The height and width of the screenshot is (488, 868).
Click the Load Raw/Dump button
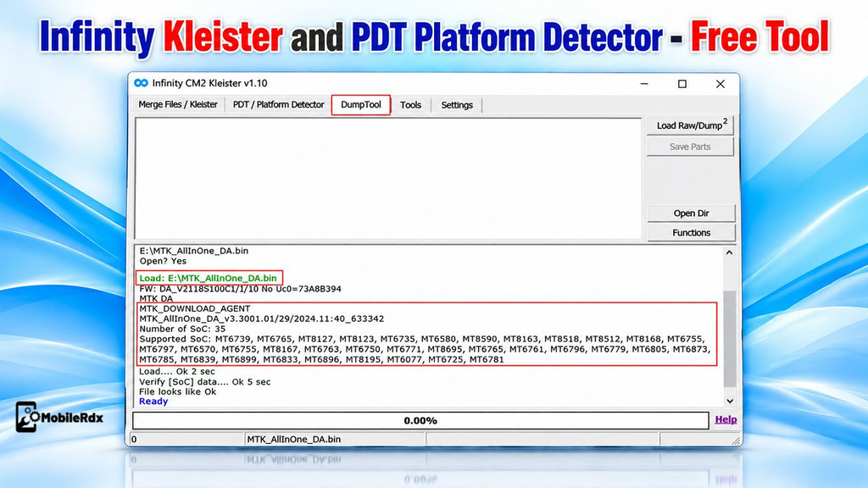(690, 125)
